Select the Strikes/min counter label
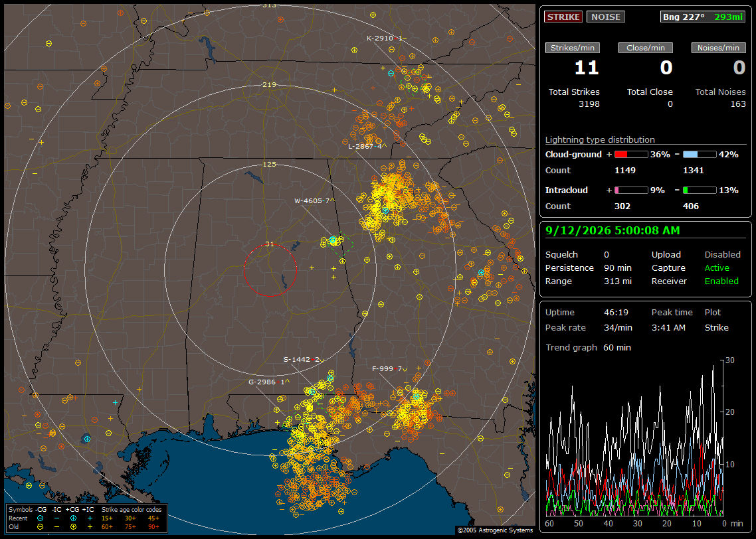 pyautogui.click(x=572, y=48)
